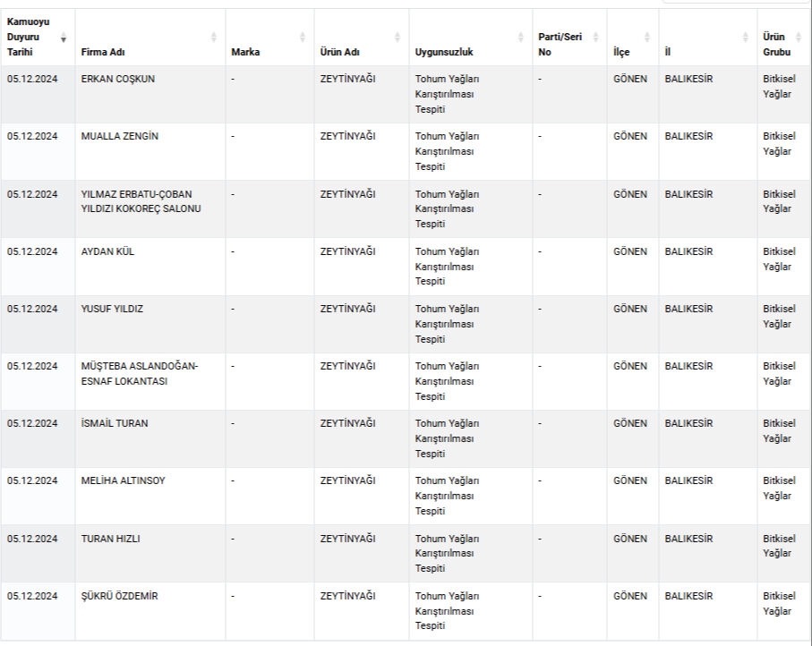Click the Firma Adı header label

103,52
